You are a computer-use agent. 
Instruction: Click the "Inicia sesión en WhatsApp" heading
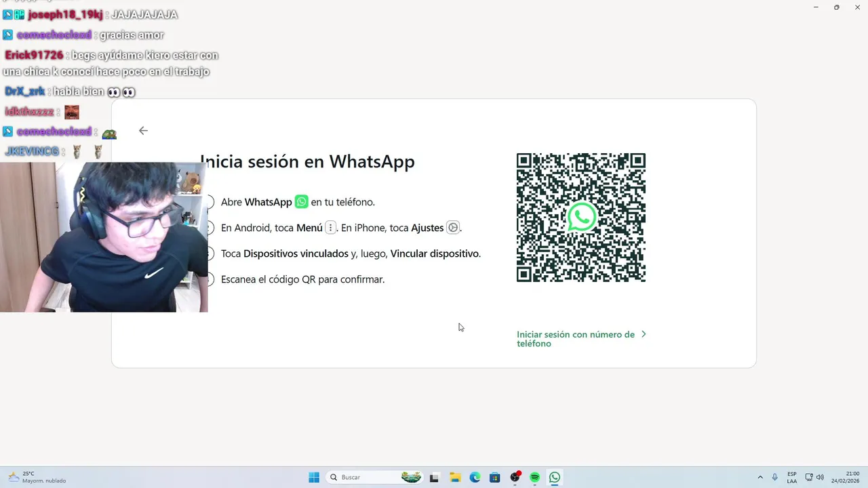[x=307, y=161]
